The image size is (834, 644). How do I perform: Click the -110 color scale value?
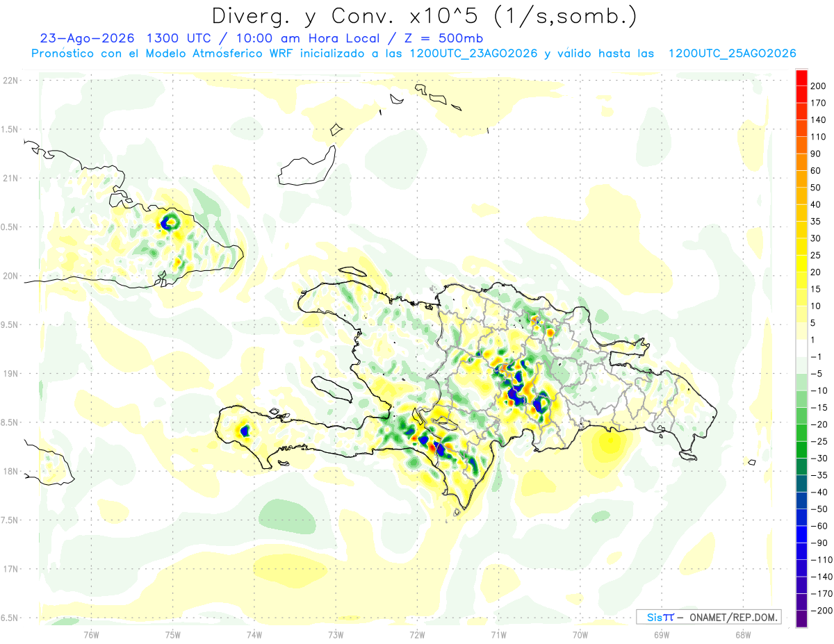coord(821,559)
